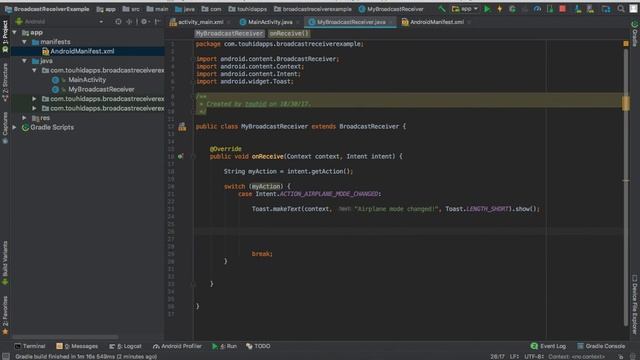
Task: Select MainActivity in project tree
Action: (x=87, y=80)
